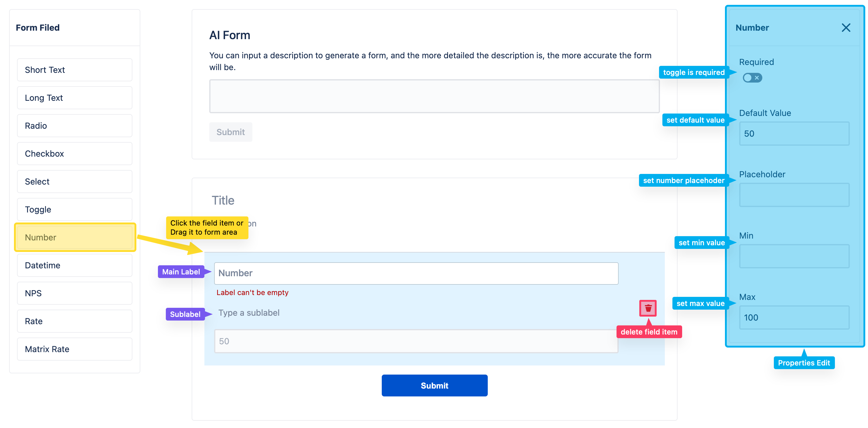Edit the form Title text
The image size is (868, 428).
coord(223,200)
